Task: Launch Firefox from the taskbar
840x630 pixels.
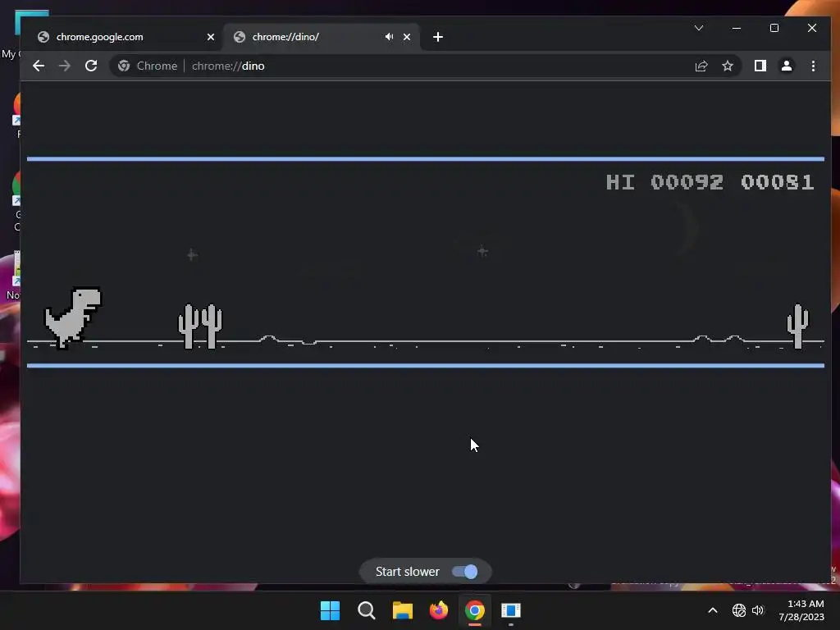Action: coord(439,610)
